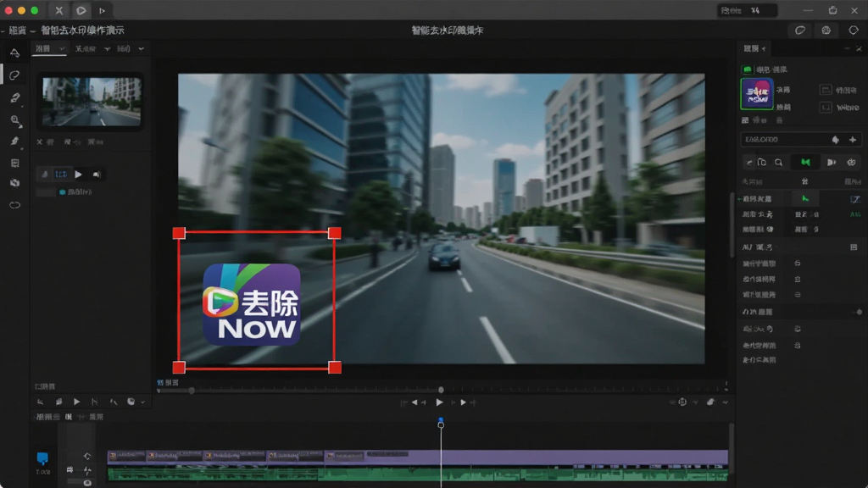Step back using the arrow left of center play
The image size is (868, 488).
[415, 402]
